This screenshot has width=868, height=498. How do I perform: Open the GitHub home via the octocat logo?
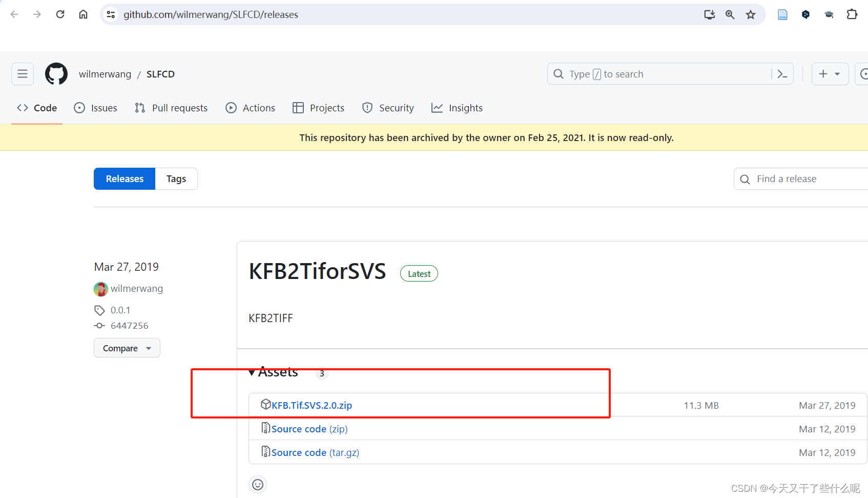56,74
